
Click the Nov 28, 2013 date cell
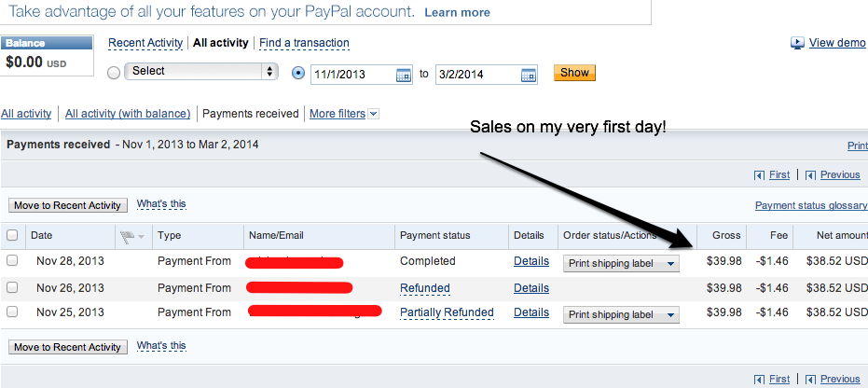coord(70,261)
